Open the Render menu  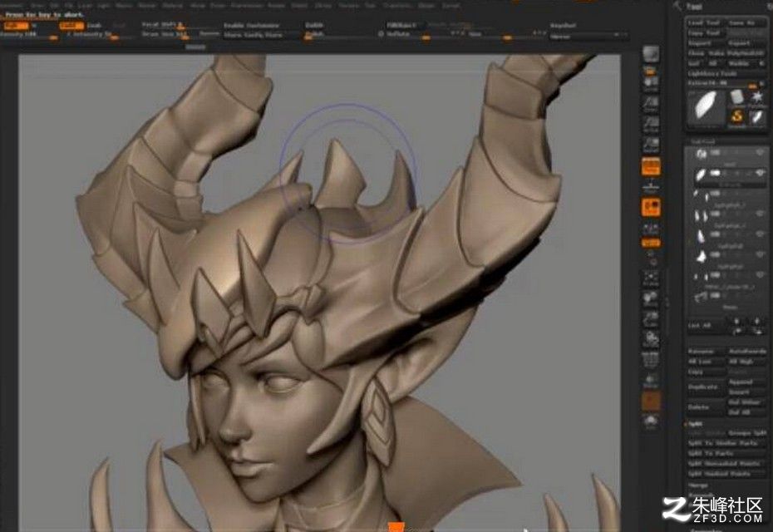coord(276,6)
